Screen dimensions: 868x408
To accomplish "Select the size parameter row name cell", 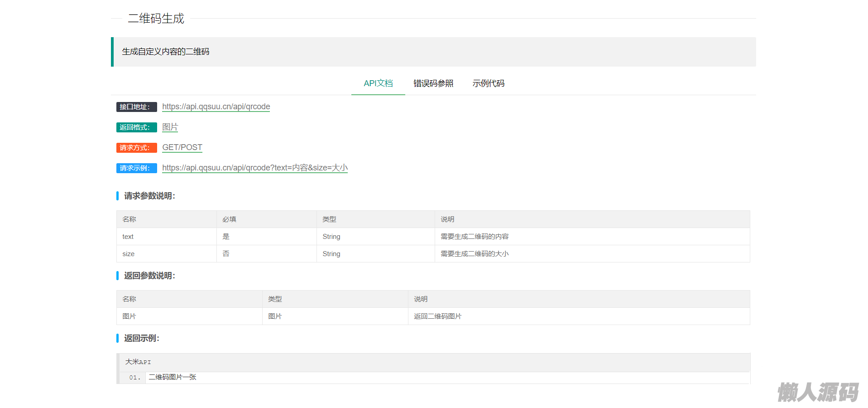I will pos(129,254).
